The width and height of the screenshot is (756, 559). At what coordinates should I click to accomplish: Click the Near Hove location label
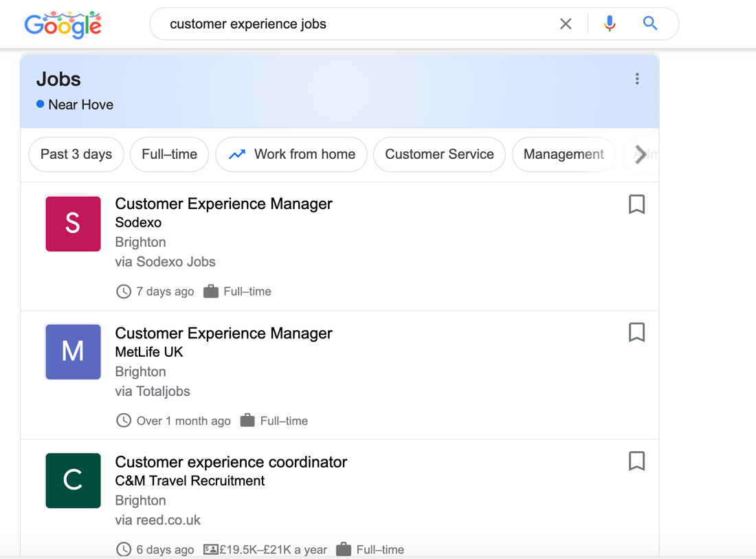point(80,105)
